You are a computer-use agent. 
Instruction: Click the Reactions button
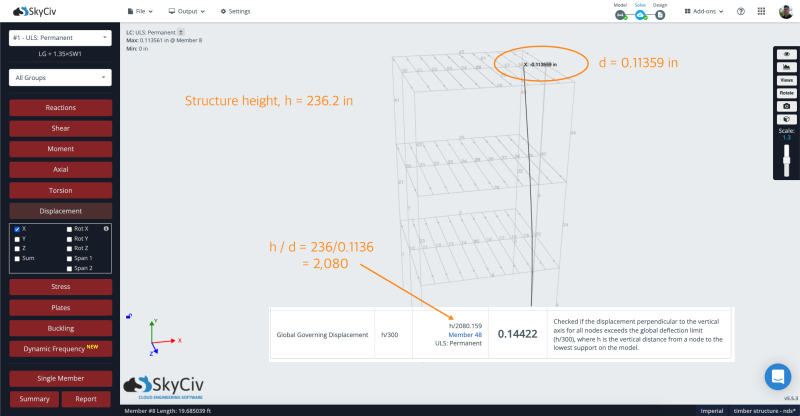click(x=60, y=107)
